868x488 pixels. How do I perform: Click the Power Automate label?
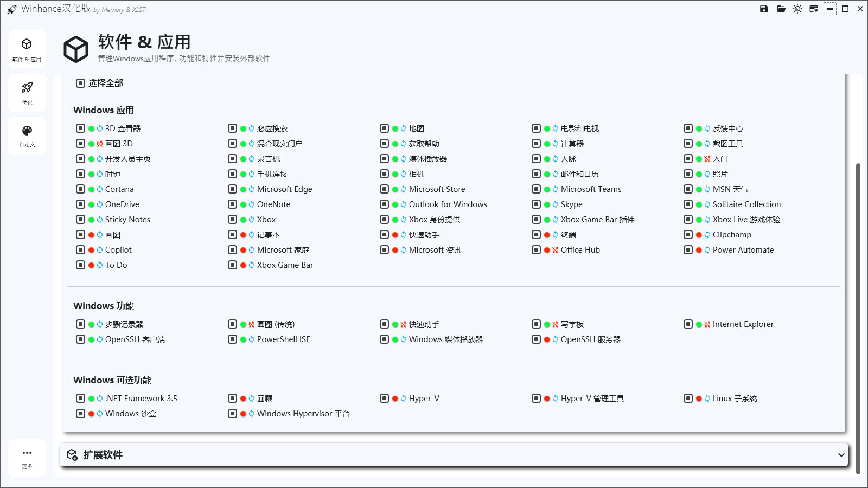[743, 250]
